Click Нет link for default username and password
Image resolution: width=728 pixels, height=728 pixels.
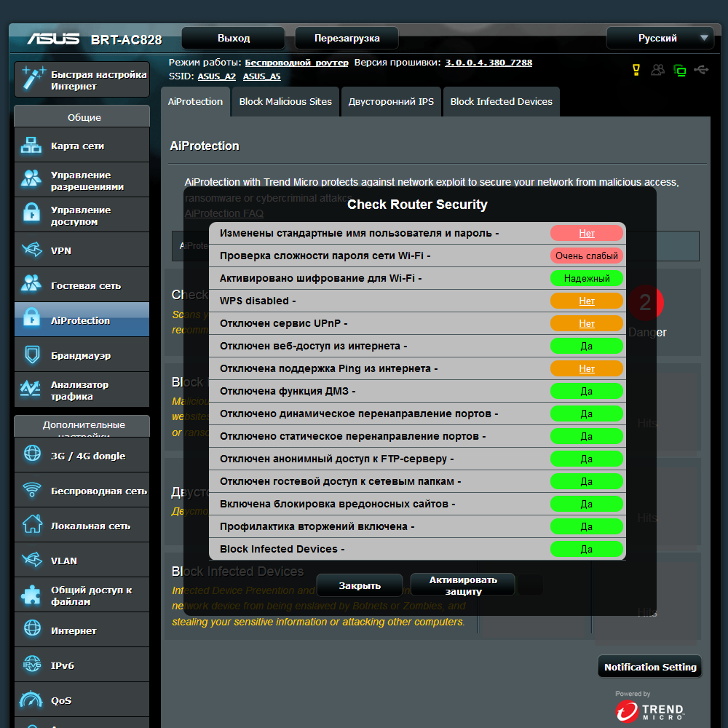tap(586, 234)
